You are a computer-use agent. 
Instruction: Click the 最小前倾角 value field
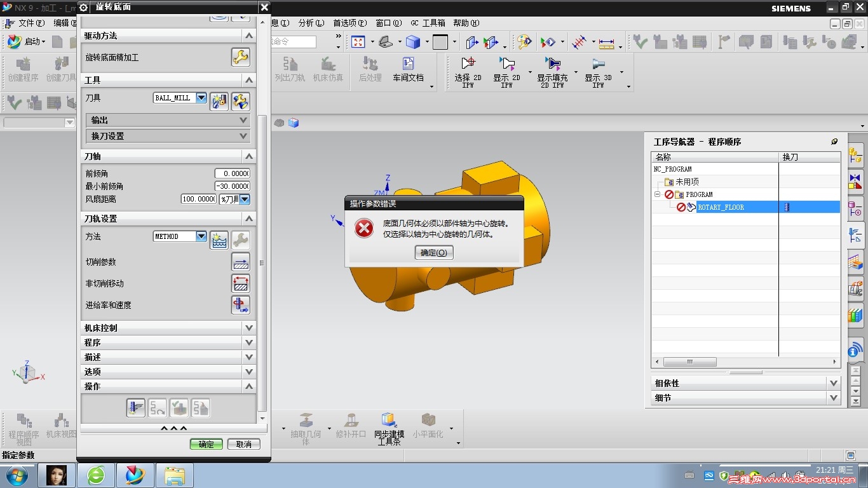click(x=233, y=186)
